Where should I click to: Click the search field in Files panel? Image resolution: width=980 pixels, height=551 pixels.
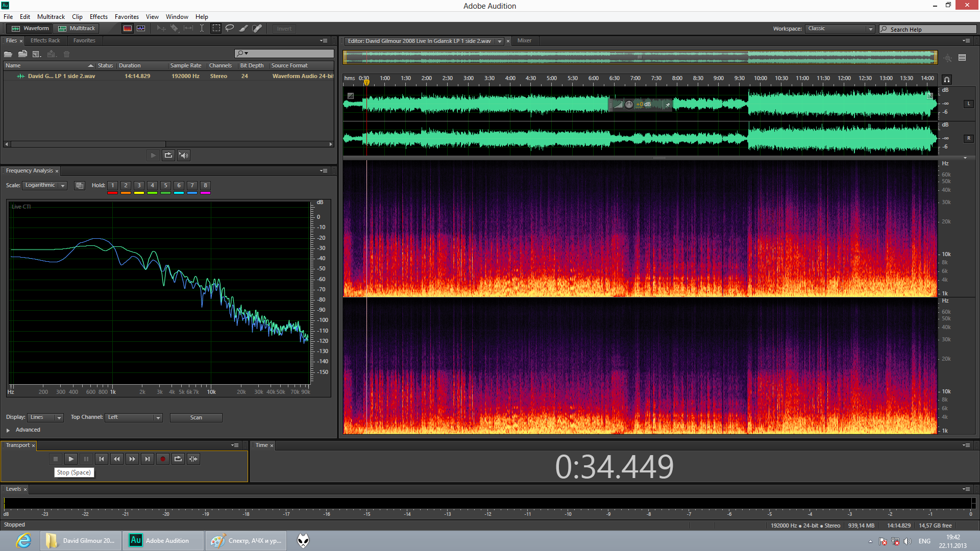pyautogui.click(x=284, y=54)
